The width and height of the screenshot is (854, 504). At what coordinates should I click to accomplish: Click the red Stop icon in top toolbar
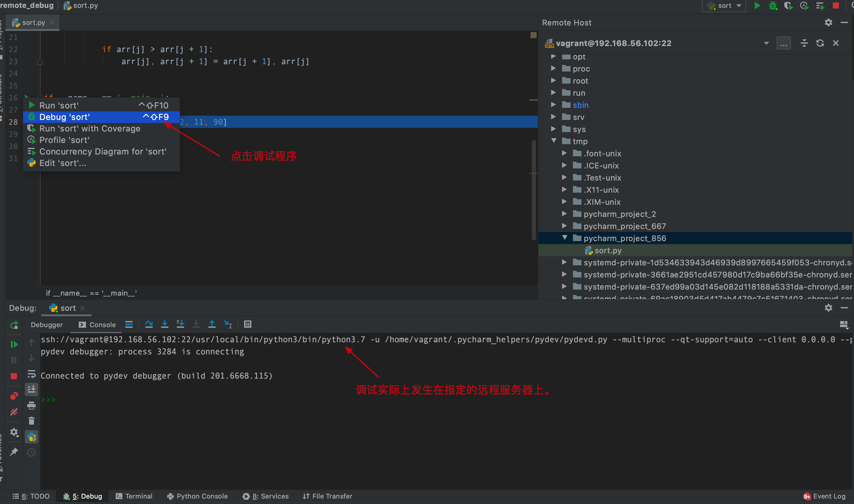[836, 5]
